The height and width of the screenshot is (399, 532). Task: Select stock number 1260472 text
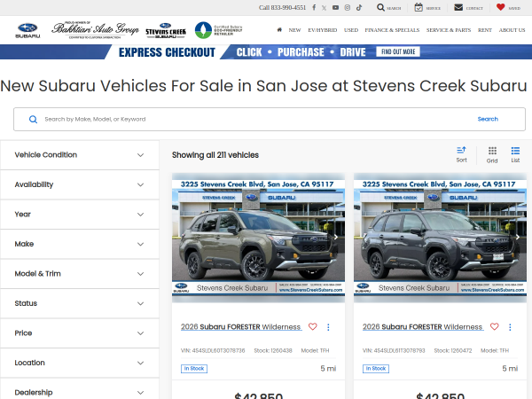(453, 350)
